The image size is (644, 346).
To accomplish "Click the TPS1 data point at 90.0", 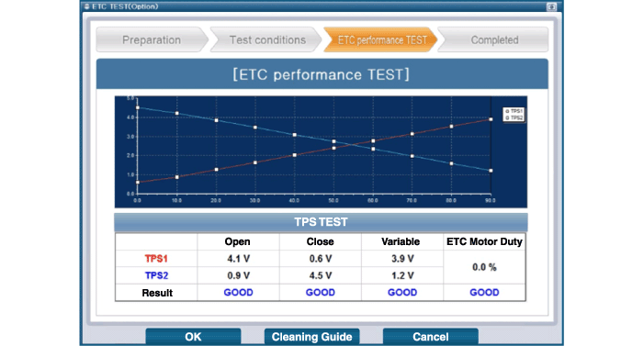I will 491,119.
